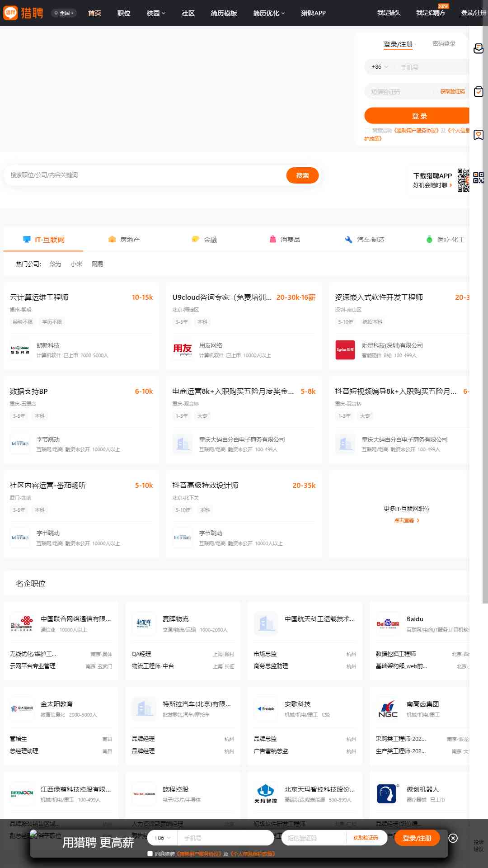
Task: Open the +86 country code dropdown in login panel
Action: (x=380, y=67)
